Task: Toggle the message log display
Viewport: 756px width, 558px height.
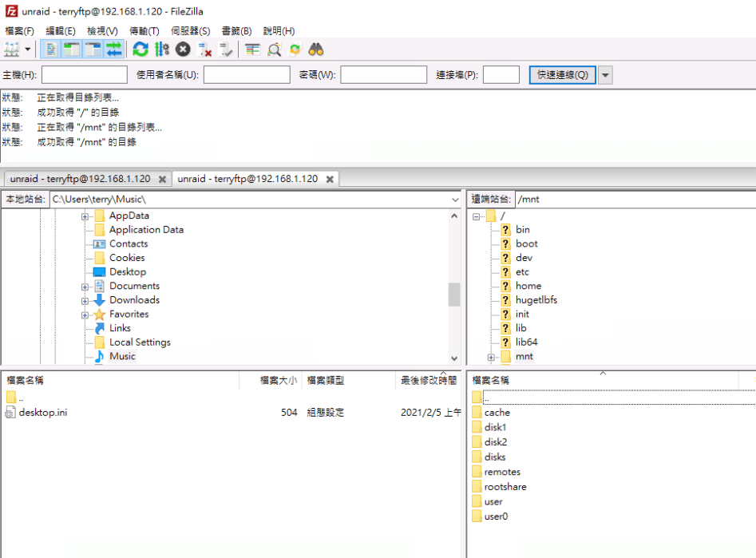Action: point(49,49)
